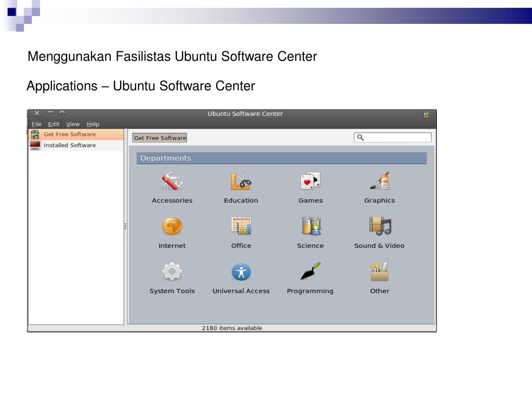The width and height of the screenshot is (532, 399).
Task: Maximize the Ubuntu Software Center window
Action: tap(62, 112)
